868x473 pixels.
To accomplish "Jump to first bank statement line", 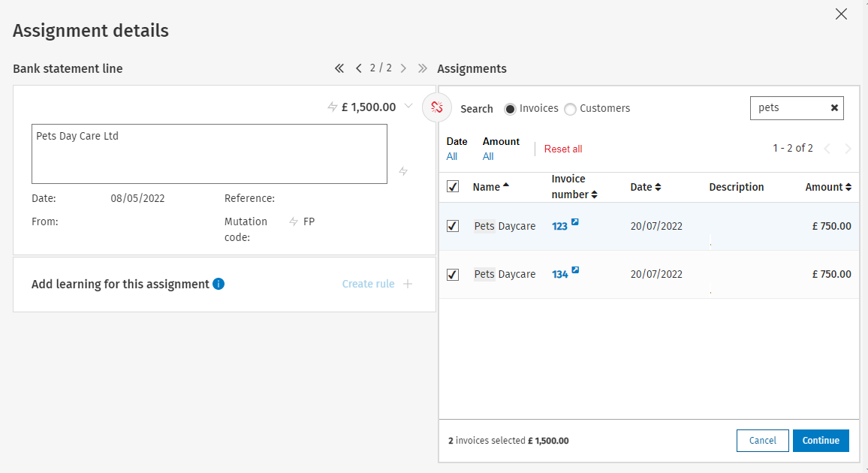I will [x=339, y=68].
